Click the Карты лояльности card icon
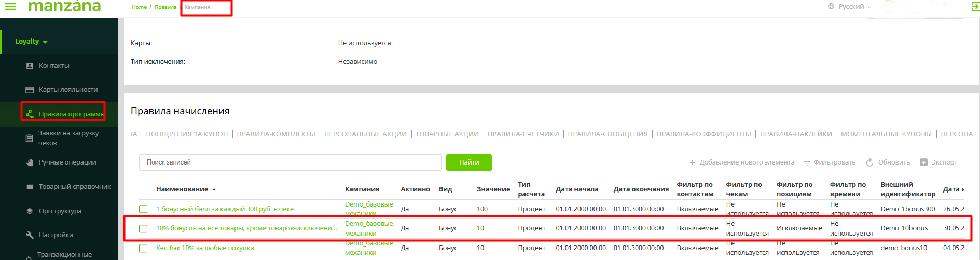980x260 pixels. [x=30, y=90]
